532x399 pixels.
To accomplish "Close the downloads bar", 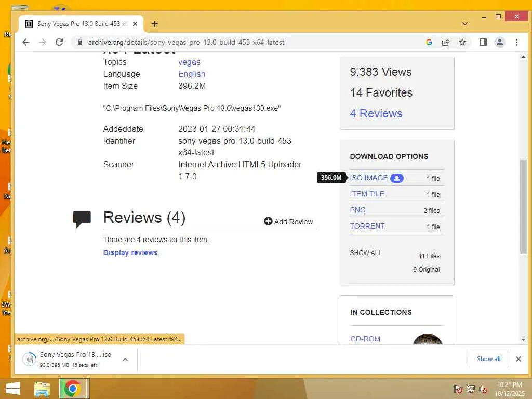I will [518, 359].
